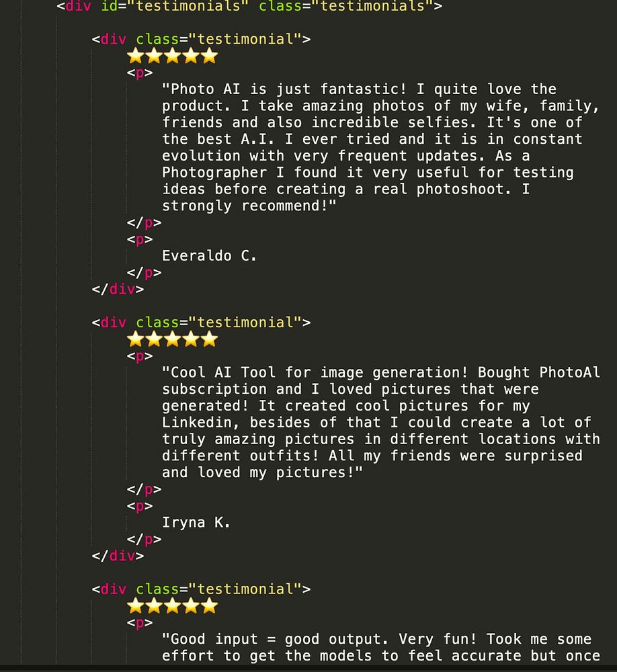This screenshot has height=672, width=617.
Task: Click "Cool AI Tool" at quote start
Action: point(222,372)
